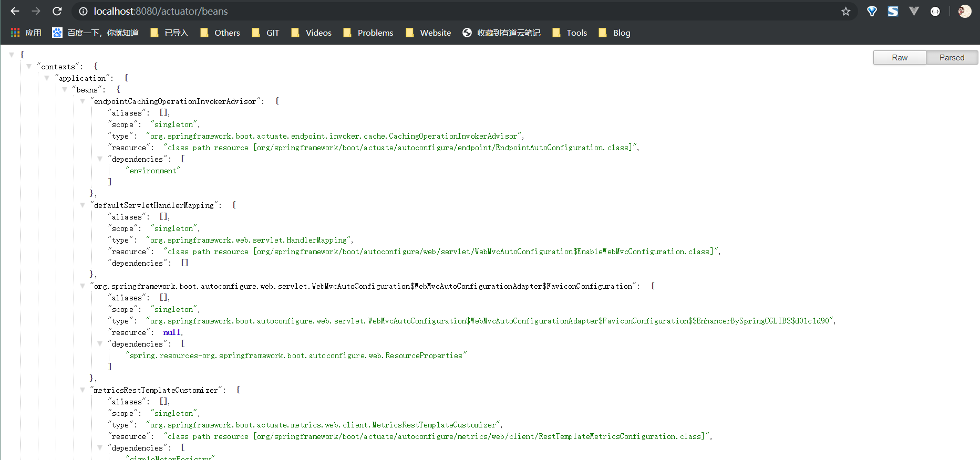The image size is (980, 460).
Task: Open the Problems bookmark folder
Action: [368, 33]
